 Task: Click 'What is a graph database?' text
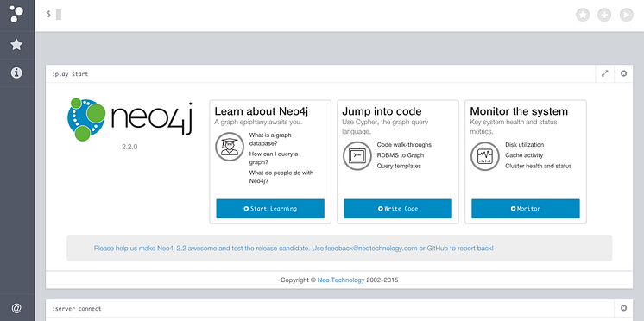(270, 139)
